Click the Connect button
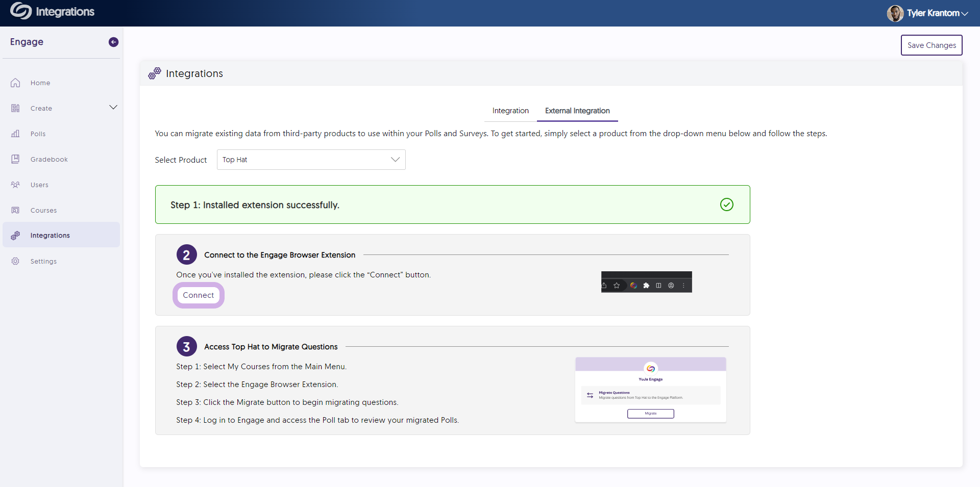The image size is (980, 487). [x=199, y=295]
